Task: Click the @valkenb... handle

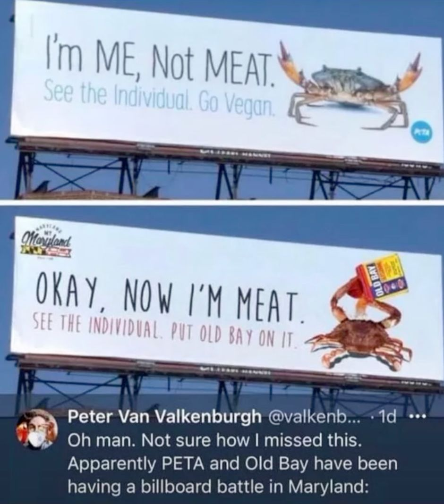Action: pyautogui.click(x=310, y=418)
